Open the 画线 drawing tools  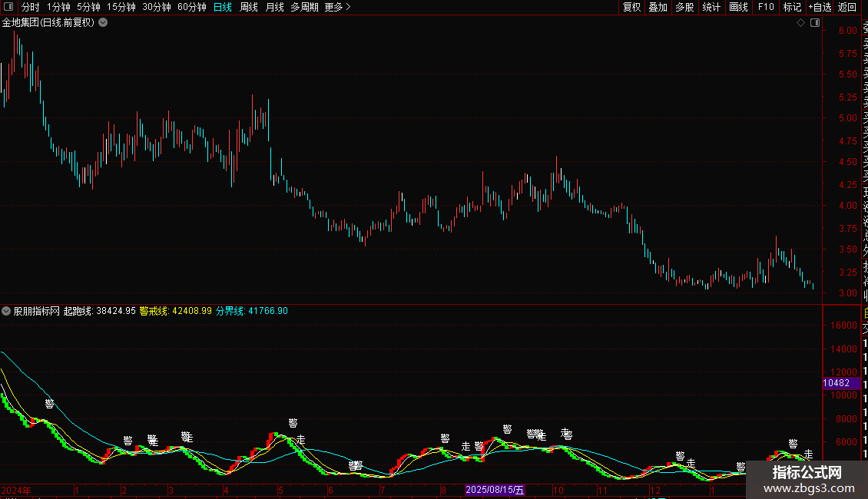[x=738, y=7]
